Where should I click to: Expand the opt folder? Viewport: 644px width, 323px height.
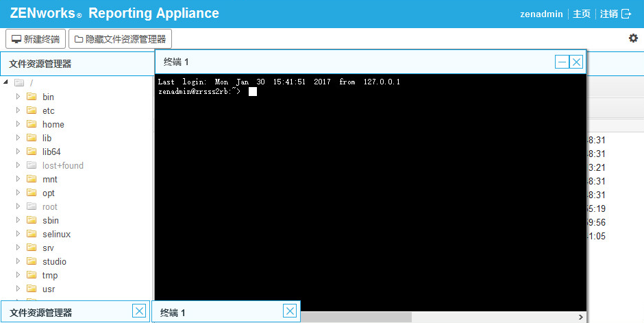tap(18, 193)
